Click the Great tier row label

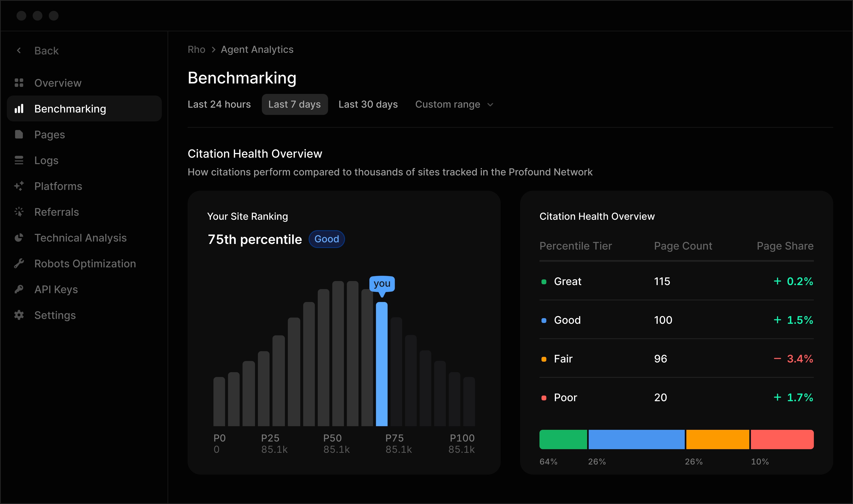568,281
